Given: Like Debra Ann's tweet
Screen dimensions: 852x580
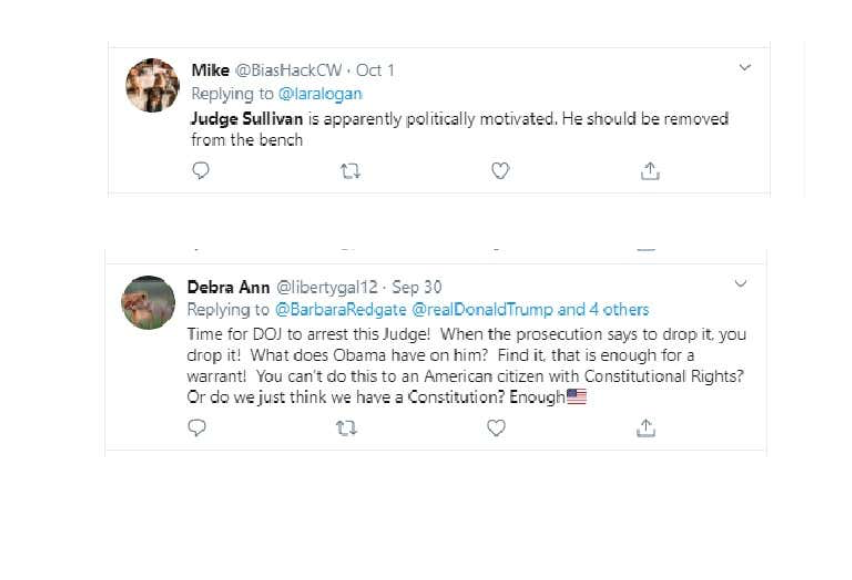Looking at the screenshot, I should tap(496, 428).
